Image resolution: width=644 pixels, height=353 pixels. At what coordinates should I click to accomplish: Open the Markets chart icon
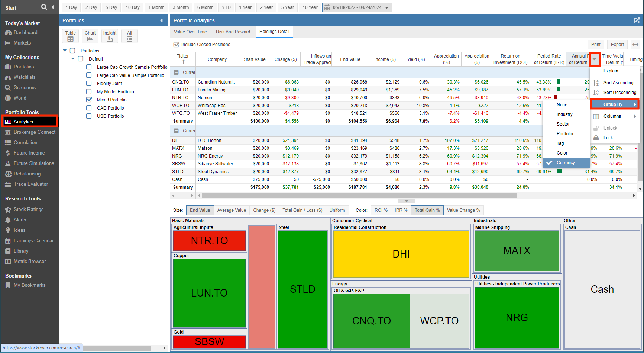pos(8,43)
